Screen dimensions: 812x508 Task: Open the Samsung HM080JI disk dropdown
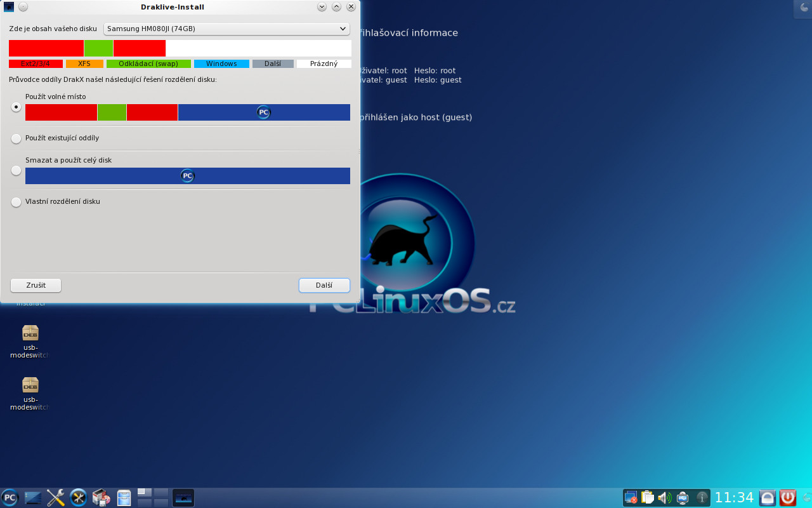pyautogui.click(x=226, y=29)
